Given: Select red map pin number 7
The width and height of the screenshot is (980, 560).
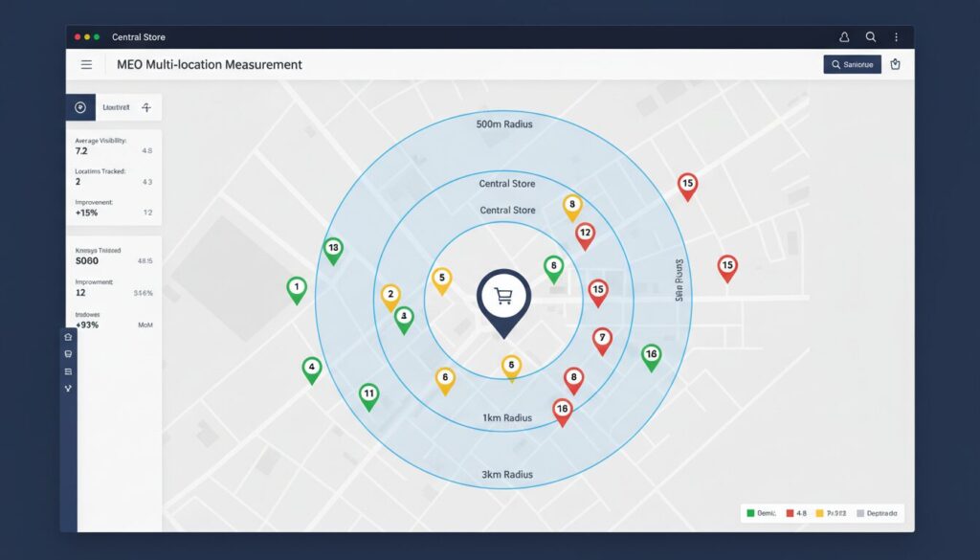Looking at the screenshot, I should pos(602,338).
